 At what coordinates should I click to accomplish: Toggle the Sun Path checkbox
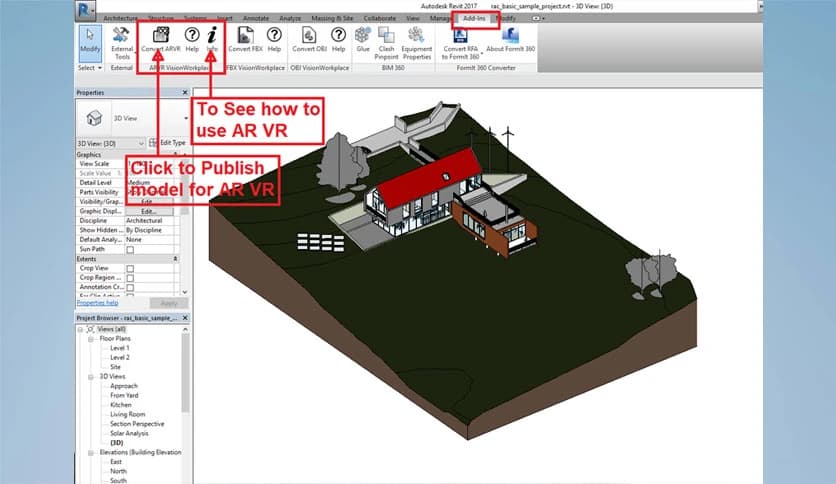click(130, 249)
